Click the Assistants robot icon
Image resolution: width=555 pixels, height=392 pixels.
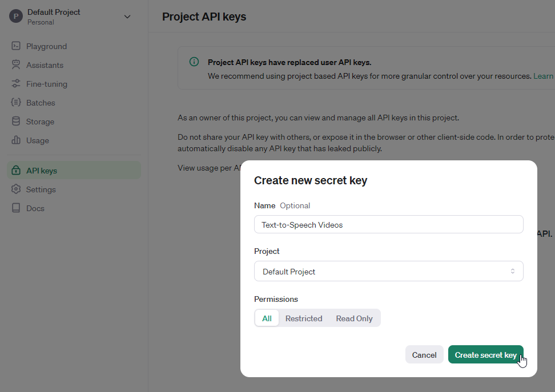pyautogui.click(x=16, y=65)
